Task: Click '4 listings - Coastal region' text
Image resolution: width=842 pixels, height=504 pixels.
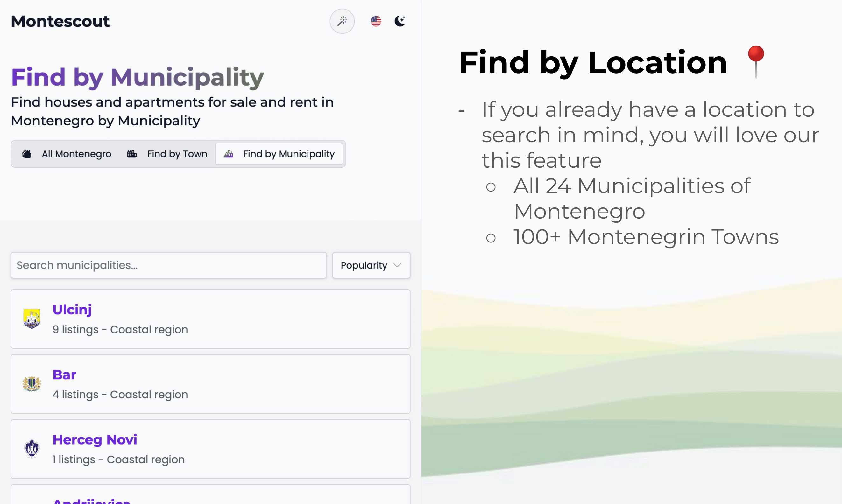Action: pos(120,394)
